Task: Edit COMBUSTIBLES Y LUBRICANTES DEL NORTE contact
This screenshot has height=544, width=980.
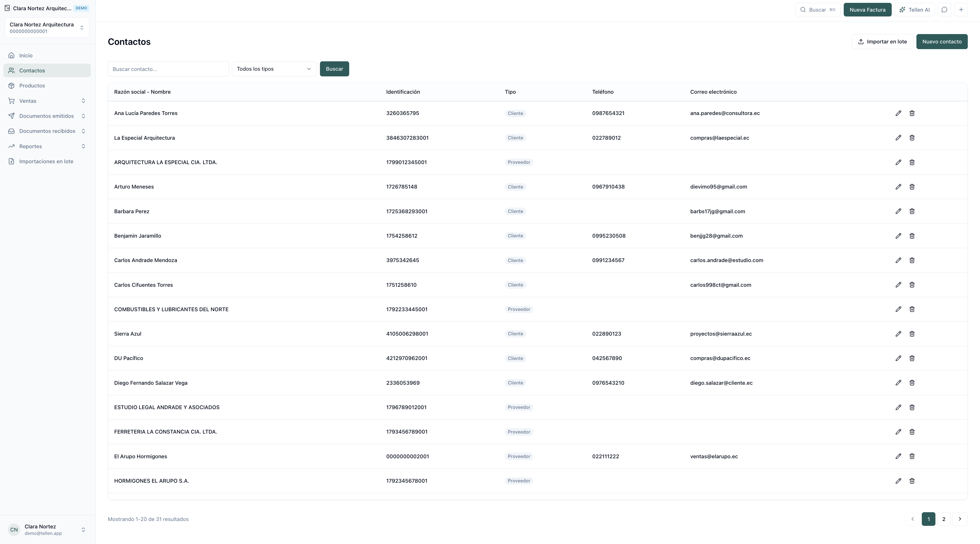Action: click(898, 309)
